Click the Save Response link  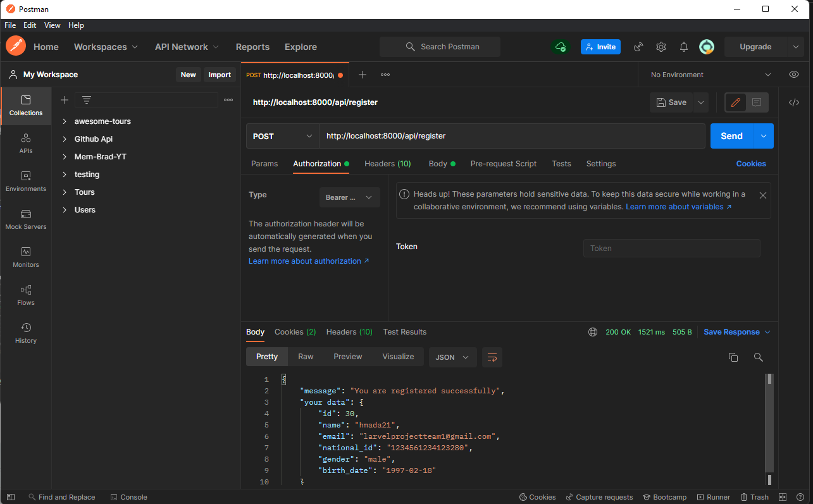tap(732, 331)
